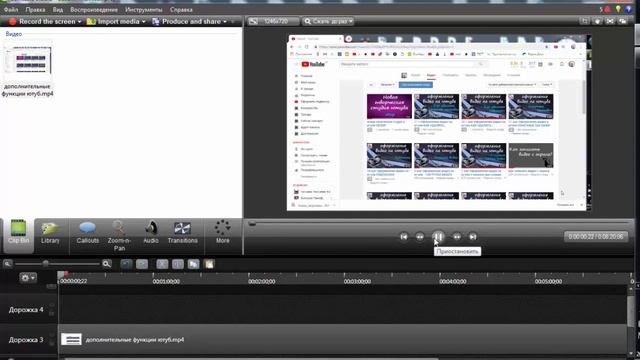
Task: Click the Split timeline button
Action: point(178,264)
